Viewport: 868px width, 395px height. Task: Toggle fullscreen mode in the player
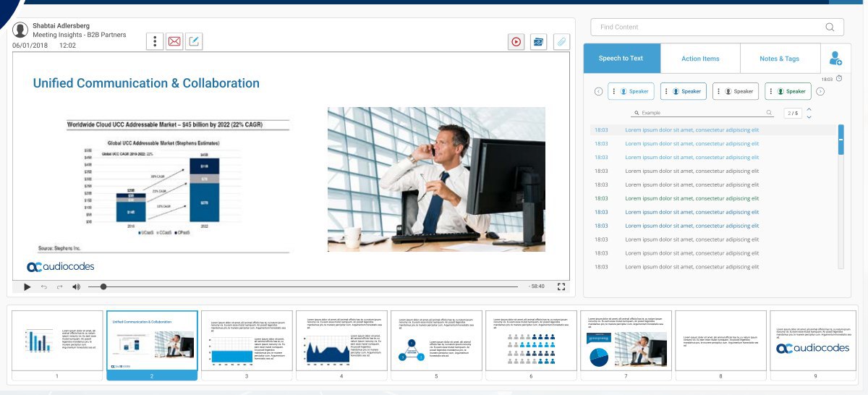561,287
